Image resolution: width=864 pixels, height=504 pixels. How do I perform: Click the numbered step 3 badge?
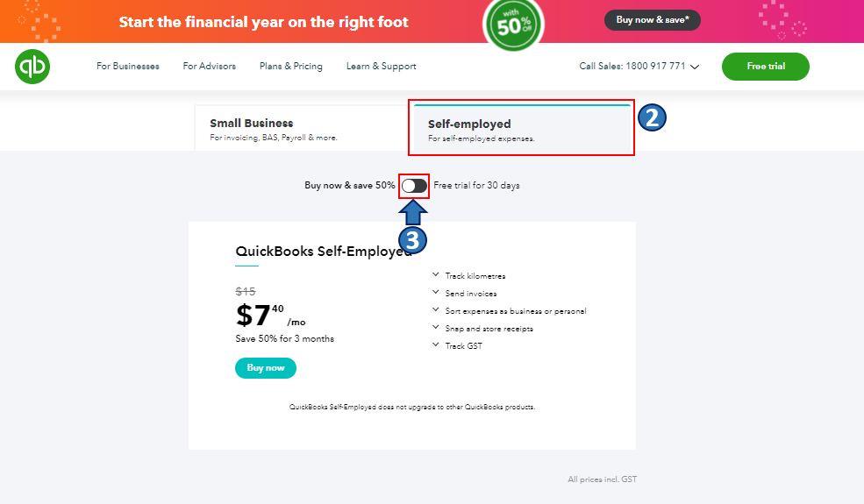coord(413,239)
